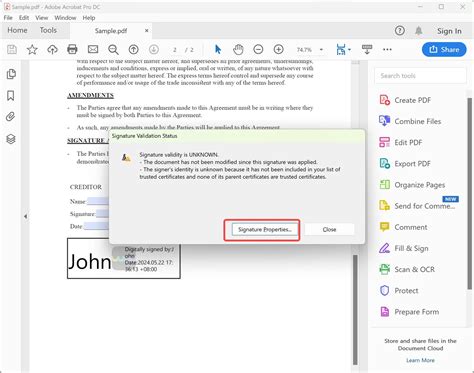
Task: Add the file to starred with star icon
Action: (32, 50)
